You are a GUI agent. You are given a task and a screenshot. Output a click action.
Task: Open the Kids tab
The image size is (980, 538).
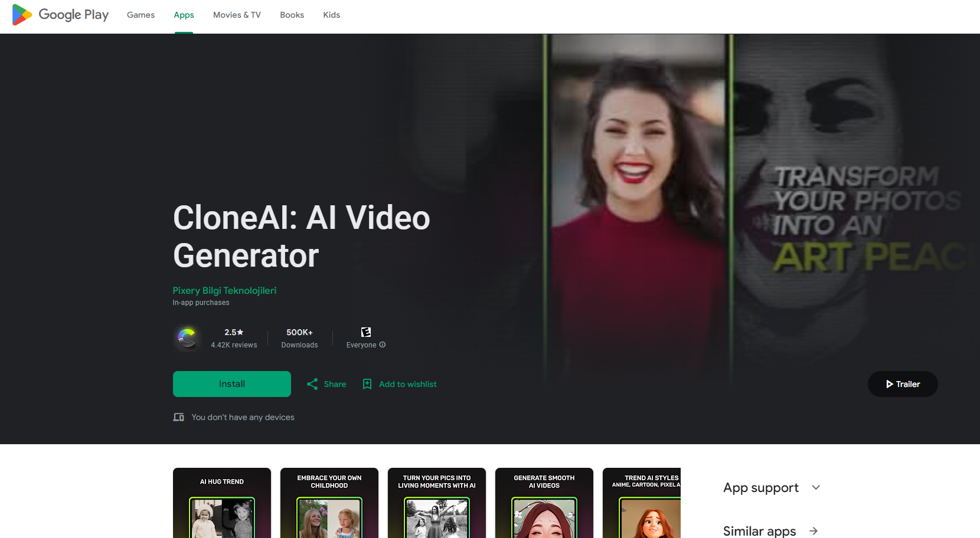pyautogui.click(x=331, y=15)
